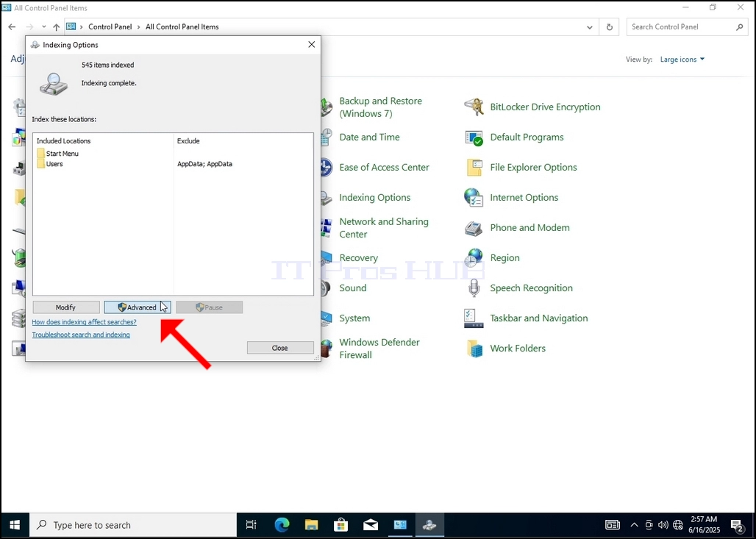Open Sound control panel item
Screen dimensions: 756x539
[352, 288]
